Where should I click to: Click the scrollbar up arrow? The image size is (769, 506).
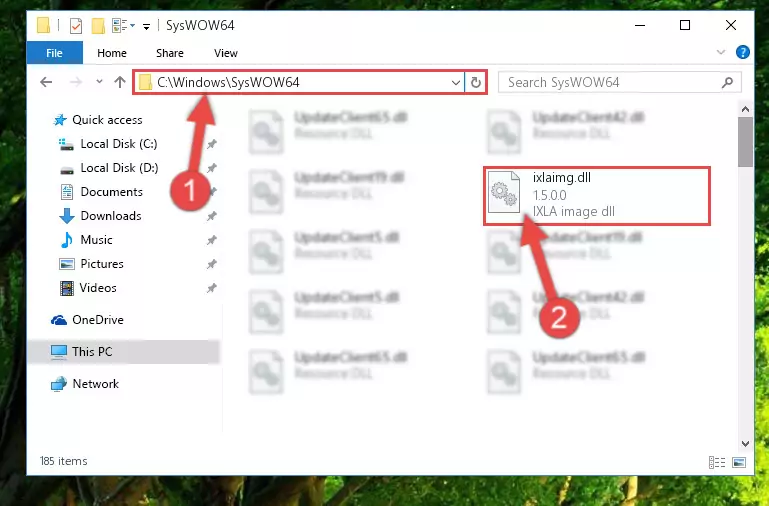pos(745,109)
